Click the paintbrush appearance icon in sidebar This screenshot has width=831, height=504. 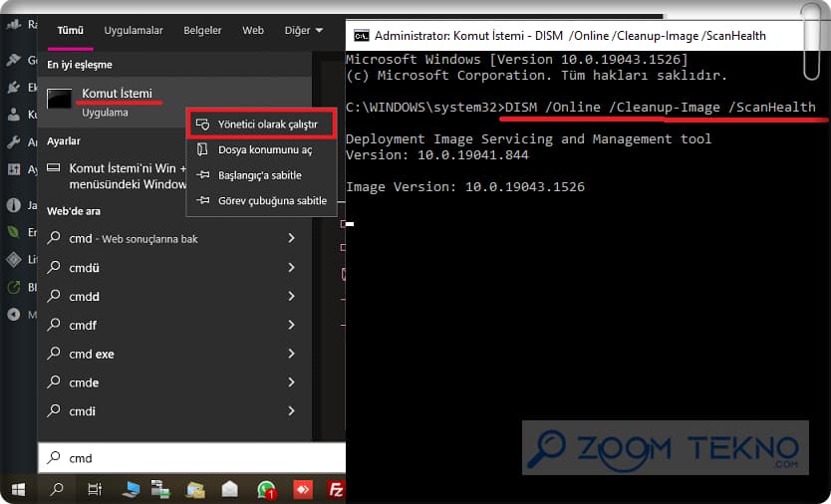click(14, 60)
